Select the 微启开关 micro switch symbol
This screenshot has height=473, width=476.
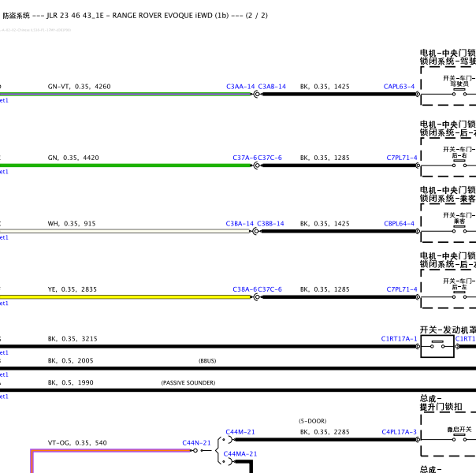tap(459, 438)
